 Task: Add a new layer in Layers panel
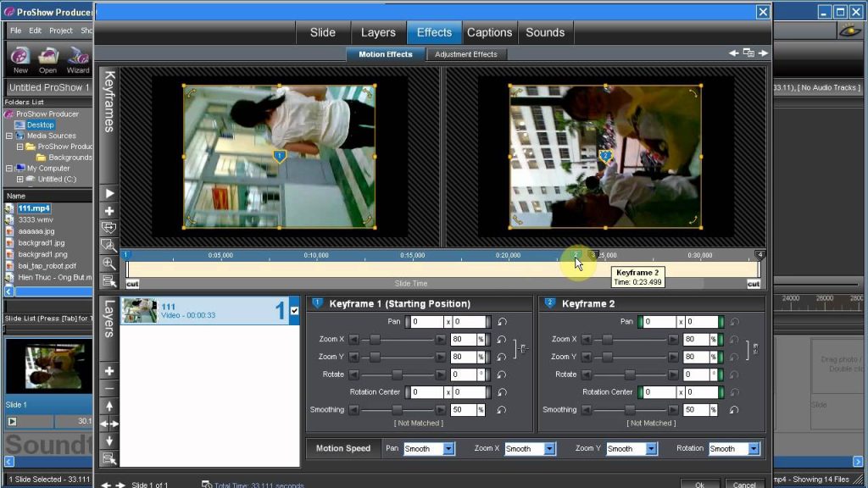click(108, 371)
